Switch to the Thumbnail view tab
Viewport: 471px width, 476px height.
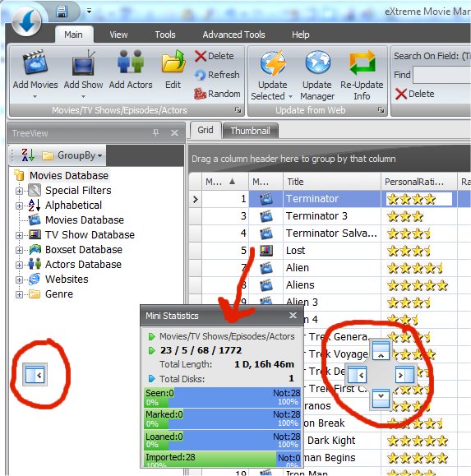click(251, 131)
